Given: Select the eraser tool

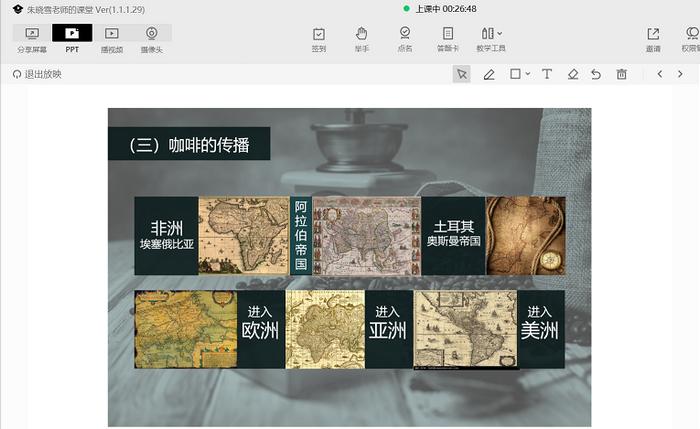Looking at the screenshot, I should (x=573, y=74).
